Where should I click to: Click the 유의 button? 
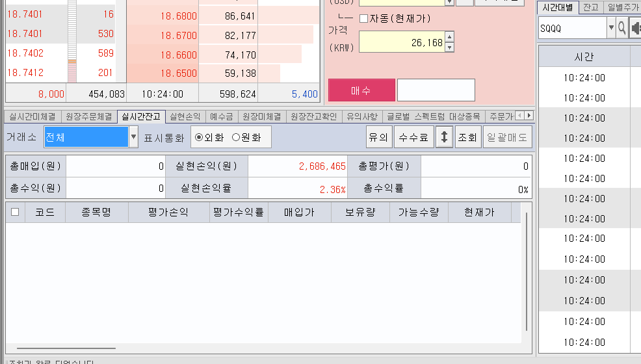378,137
